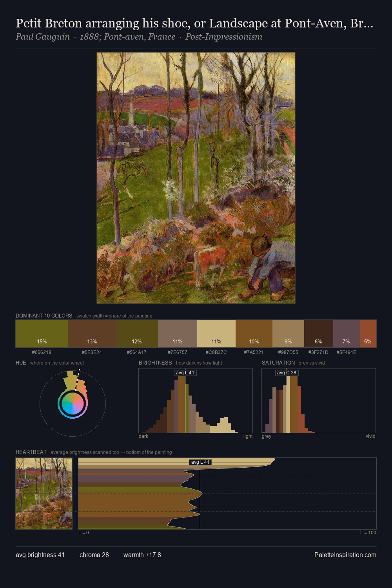Click 'chroma 28' in the footer
Image resolution: width=392 pixels, height=588 pixels.
pyautogui.click(x=94, y=555)
